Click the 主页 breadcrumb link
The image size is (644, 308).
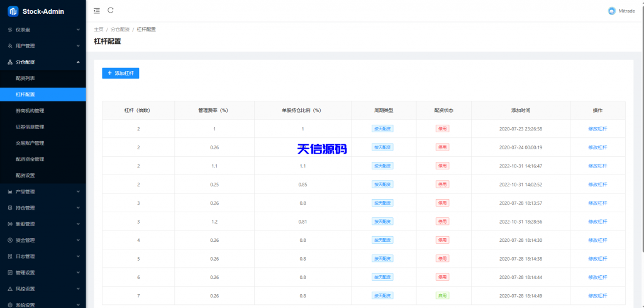[98, 30]
